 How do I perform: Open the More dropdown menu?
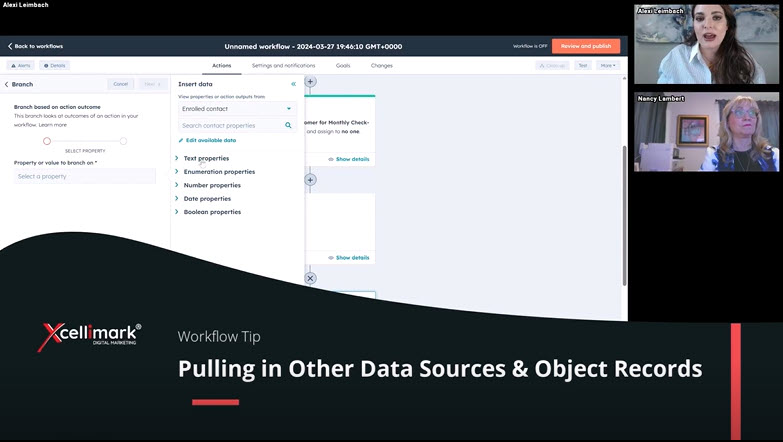608,65
